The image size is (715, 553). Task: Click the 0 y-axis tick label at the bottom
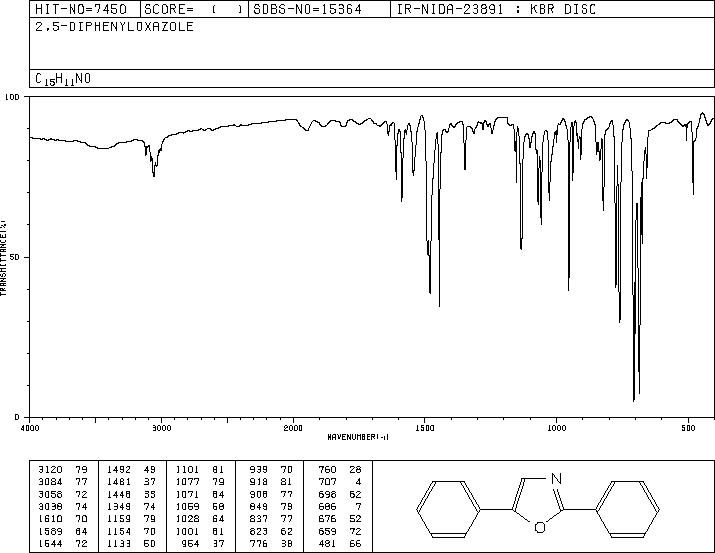click(x=17, y=417)
